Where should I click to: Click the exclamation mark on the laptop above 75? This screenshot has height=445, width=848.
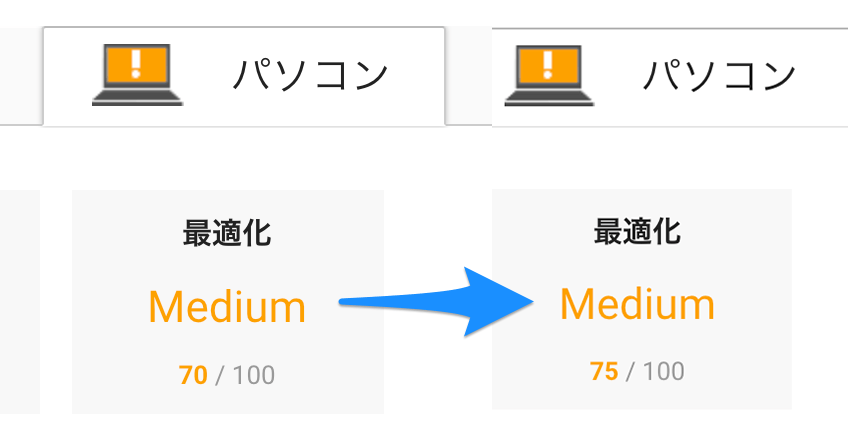click(x=549, y=64)
